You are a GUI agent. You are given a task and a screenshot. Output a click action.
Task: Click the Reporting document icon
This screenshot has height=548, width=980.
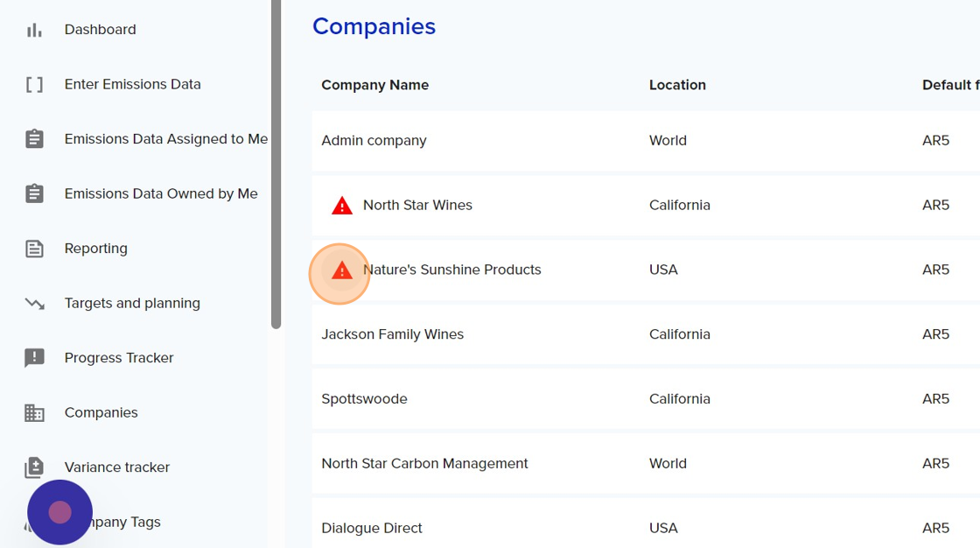click(x=34, y=249)
